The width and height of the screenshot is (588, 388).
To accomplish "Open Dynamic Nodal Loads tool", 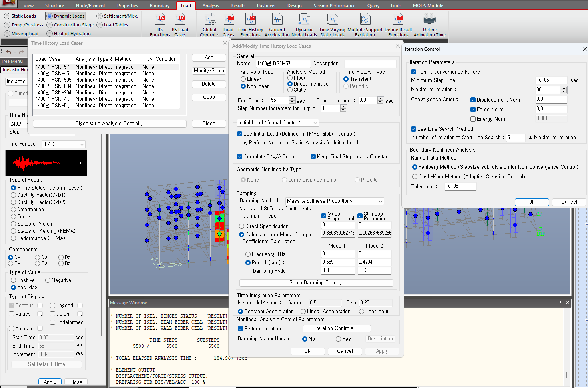I will tap(304, 25).
